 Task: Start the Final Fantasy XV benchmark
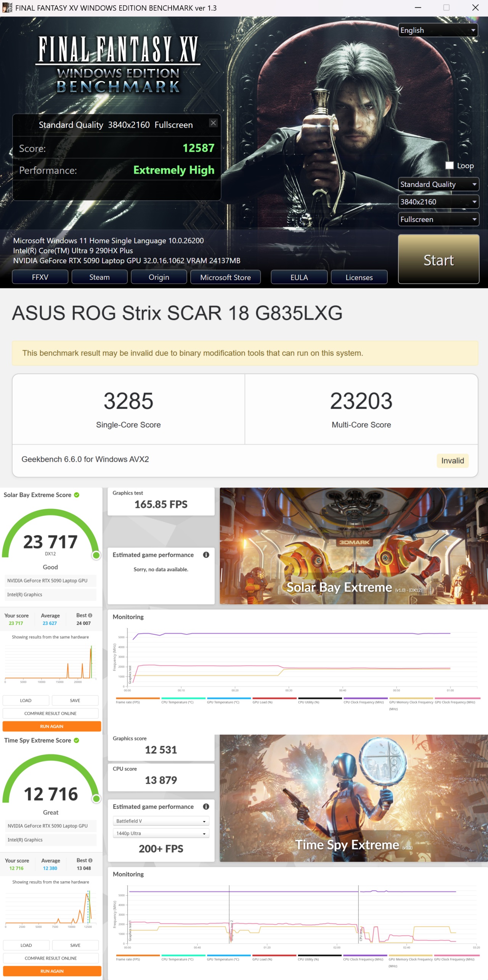coord(438,259)
